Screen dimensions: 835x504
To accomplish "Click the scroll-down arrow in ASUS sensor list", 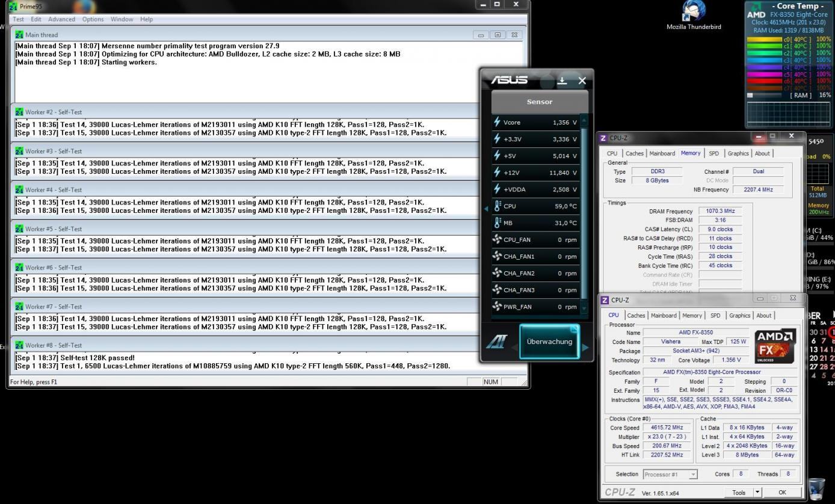I will [x=584, y=308].
